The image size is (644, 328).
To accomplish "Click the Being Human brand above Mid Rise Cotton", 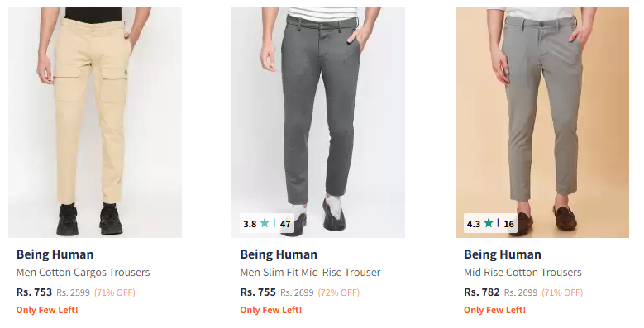I will (x=503, y=254).
